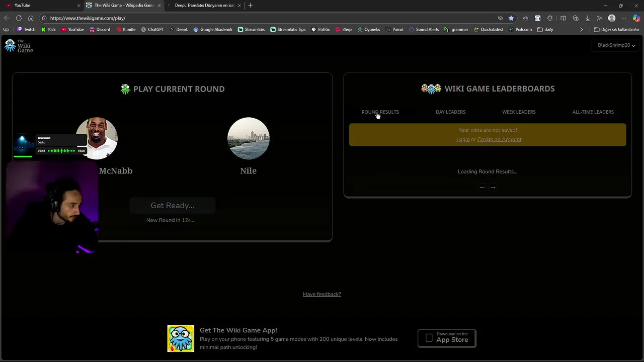644x362 pixels.
Task: Click the Wiki Game App octopus icon
Action: pos(181,338)
